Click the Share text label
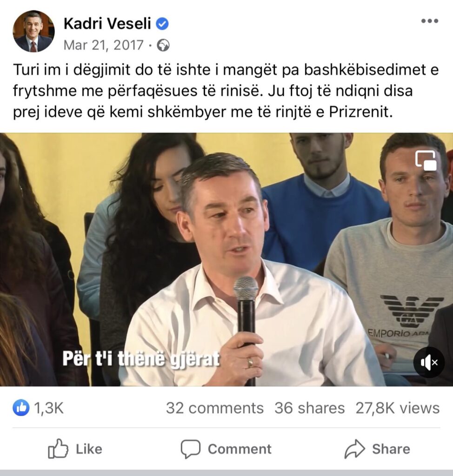 391,449
